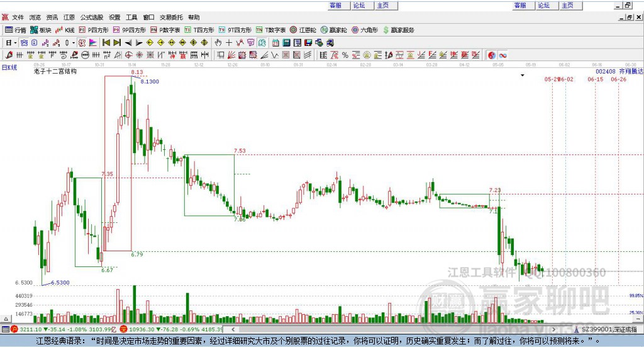Click the 板块 toolbar button
Viewport: 644px width, 347px height.
[x=41, y=30]
